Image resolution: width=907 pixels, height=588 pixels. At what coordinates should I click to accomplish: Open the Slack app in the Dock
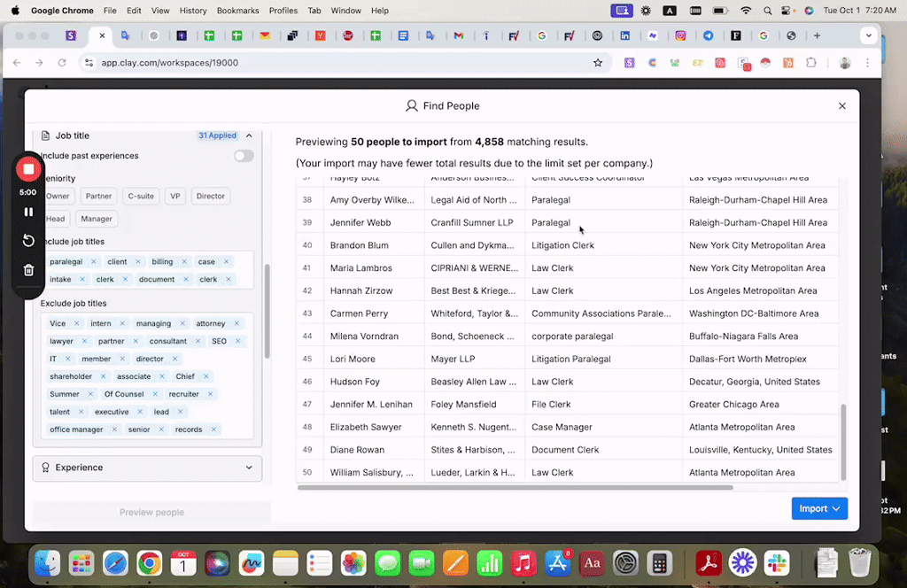pyautogui.click(x=777, y=562)
